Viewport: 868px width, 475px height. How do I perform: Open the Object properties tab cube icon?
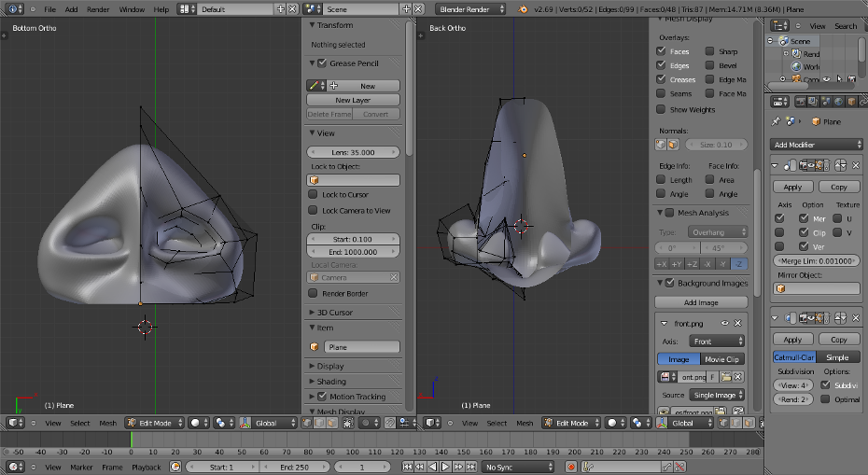(852, 102)
